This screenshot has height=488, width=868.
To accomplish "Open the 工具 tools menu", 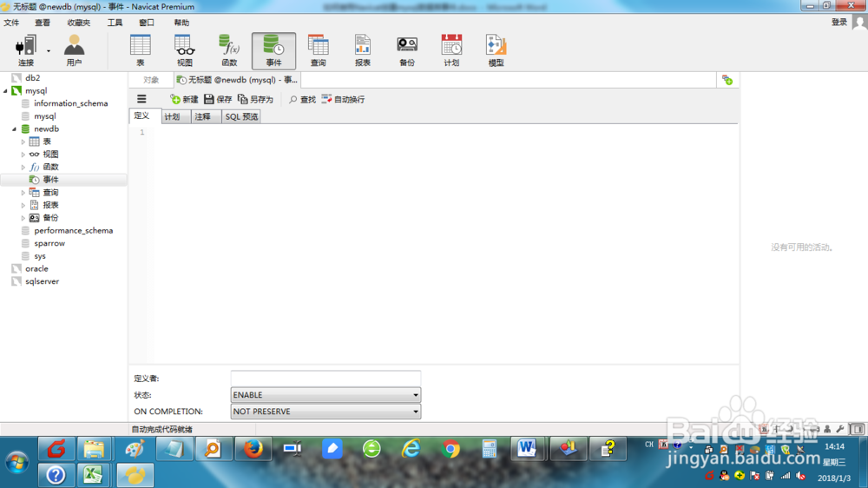I will (x=115, y=23).
